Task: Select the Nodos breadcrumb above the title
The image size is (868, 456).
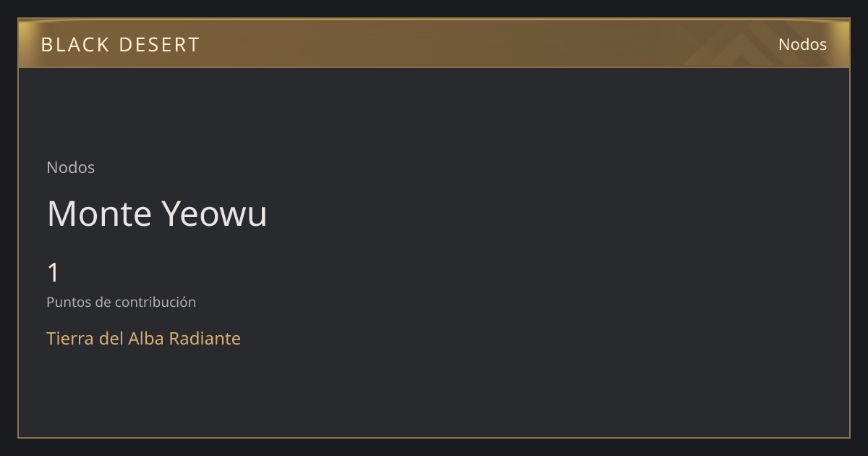Action: click(71, 167)
